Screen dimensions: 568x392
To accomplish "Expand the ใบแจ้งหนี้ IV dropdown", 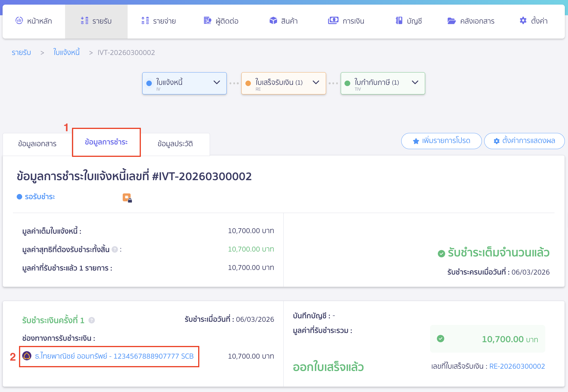I will point(217,83).
